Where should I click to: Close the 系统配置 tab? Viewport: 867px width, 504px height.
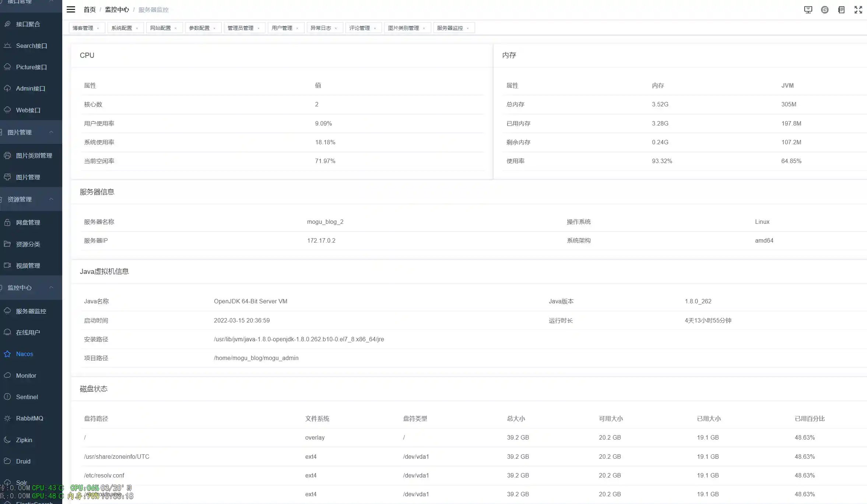(137, 28)
